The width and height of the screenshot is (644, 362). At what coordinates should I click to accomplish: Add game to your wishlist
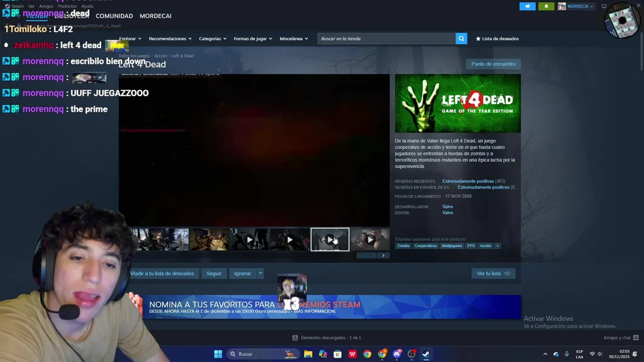pyautogui.click(x=161, y=274)
